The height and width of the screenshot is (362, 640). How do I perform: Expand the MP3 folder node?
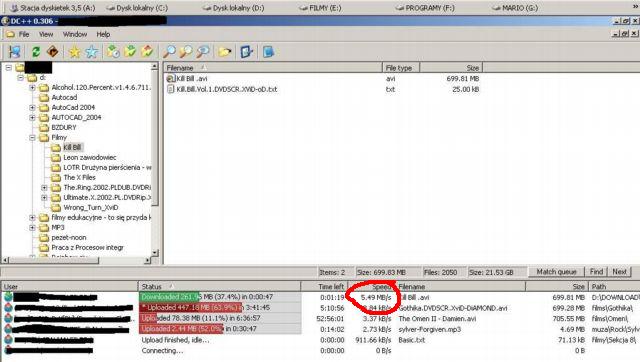pyautogui.click(x=32, y=228)
